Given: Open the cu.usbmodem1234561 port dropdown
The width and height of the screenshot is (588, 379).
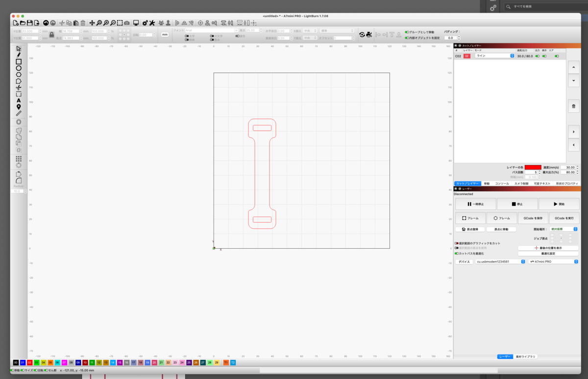Looking at the screenshot, I should tap(500, 261).
